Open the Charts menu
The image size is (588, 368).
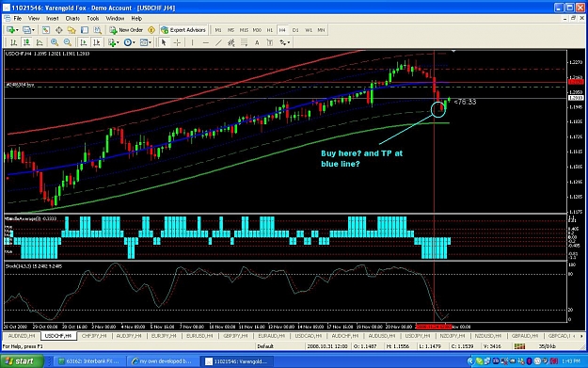[x=72, y=19]
